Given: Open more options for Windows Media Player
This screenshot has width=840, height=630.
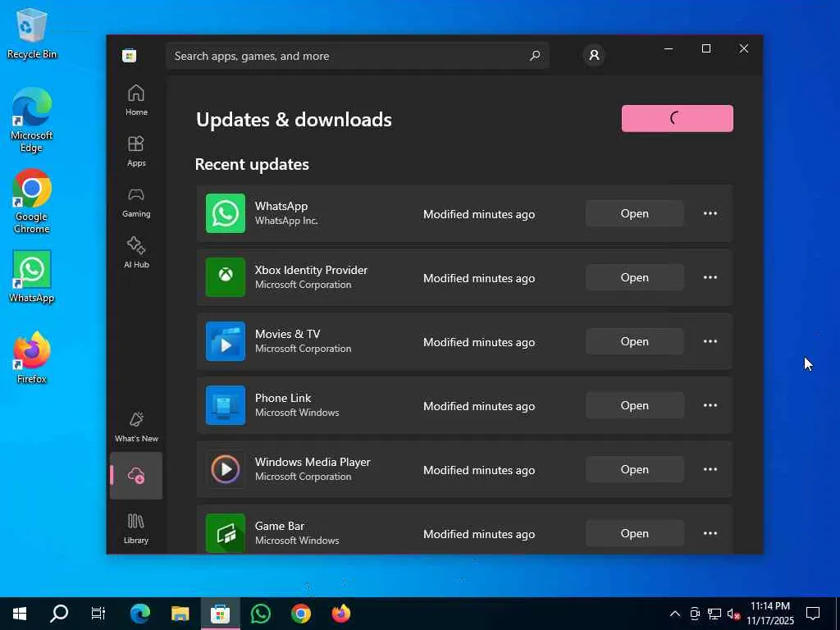Looking at the screenshot, I should tap(710, 469).
